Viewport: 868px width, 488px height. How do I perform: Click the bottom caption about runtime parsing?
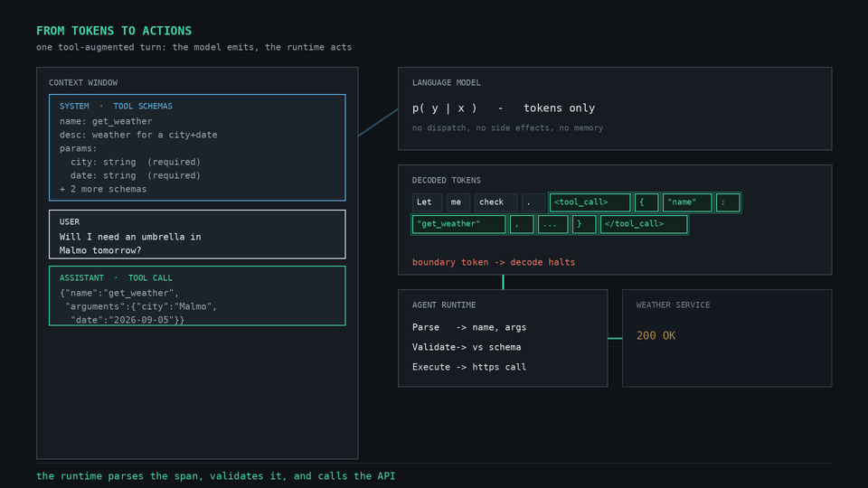pos(216,476)
